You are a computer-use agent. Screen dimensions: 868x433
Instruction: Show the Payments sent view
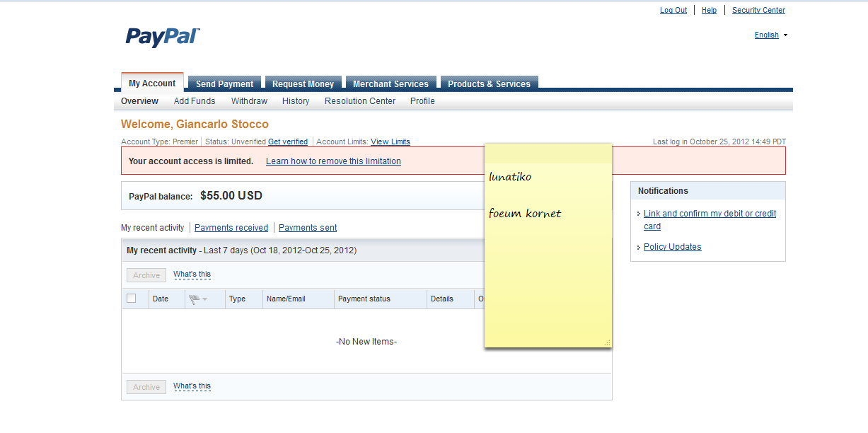point(308,228)
